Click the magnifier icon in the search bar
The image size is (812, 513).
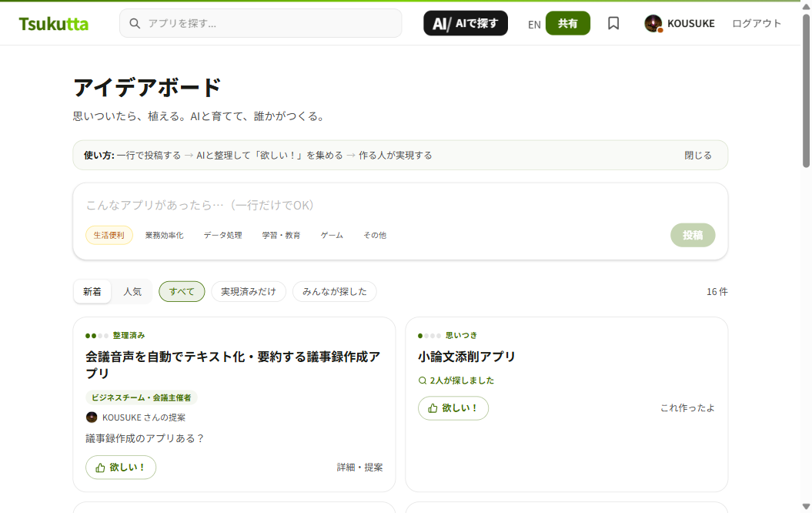[x=135, y=23]
